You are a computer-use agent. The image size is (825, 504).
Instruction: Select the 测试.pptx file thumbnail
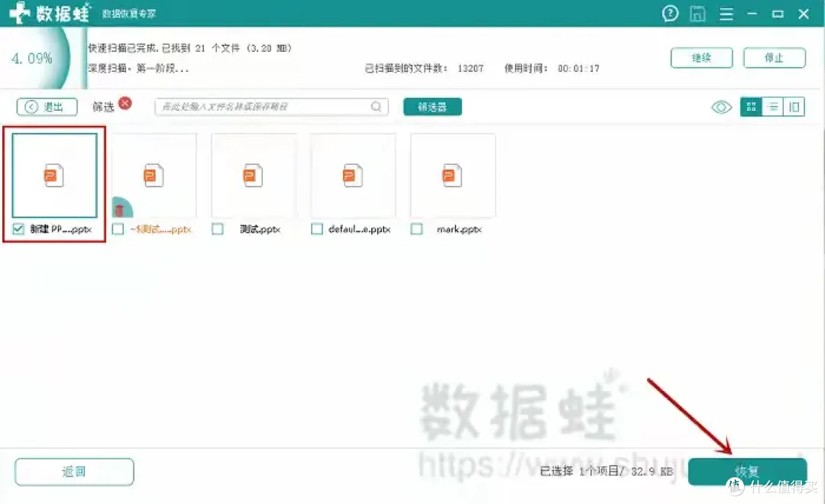pyautogui.click(x=254, y=175)
